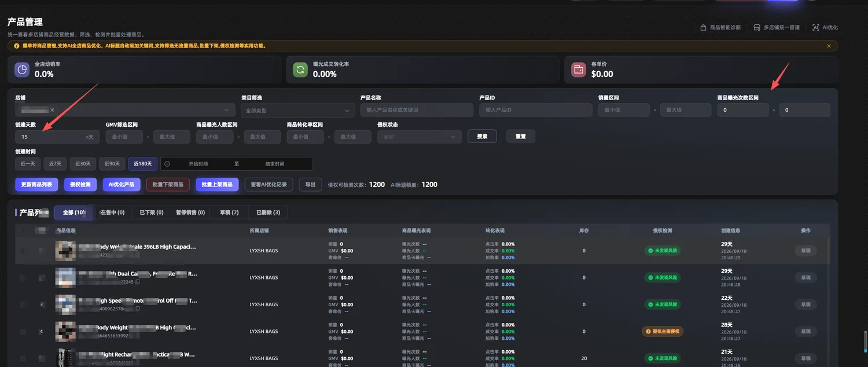Copy the ID of the row 3 product
Image resolution: width=868 pixels, height=367 pixels.
137,309
